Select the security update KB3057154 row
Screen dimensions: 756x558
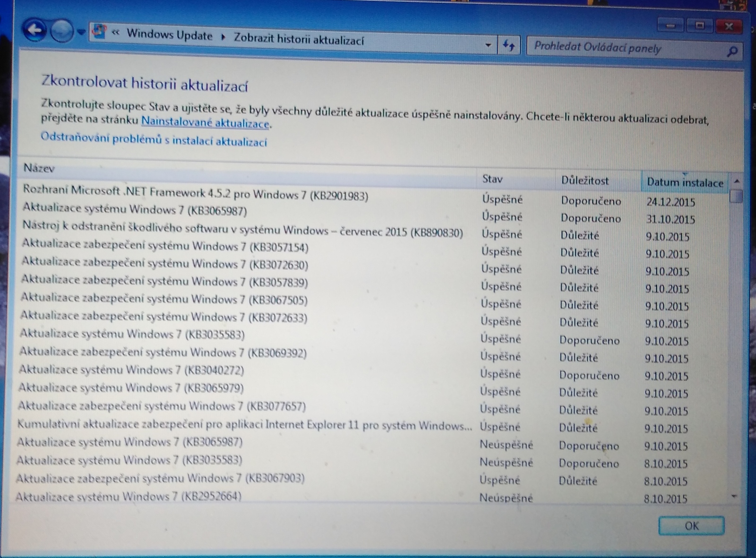coord(373,249)
